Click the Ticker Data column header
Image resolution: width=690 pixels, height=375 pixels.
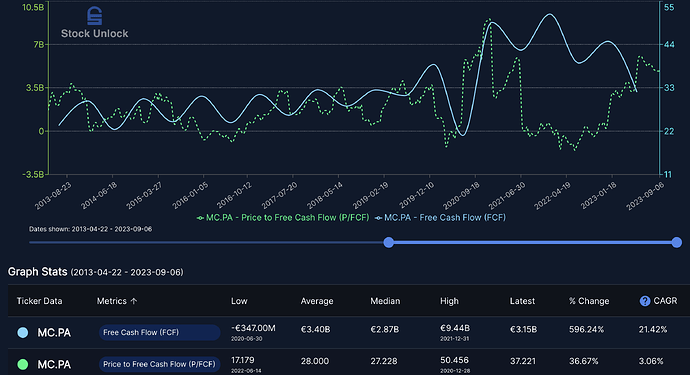[39, 301]
